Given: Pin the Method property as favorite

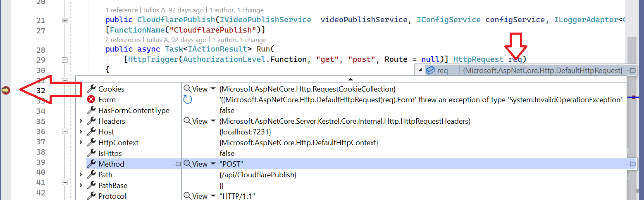Looking at the screenshot, I should [x=177, y=164].
